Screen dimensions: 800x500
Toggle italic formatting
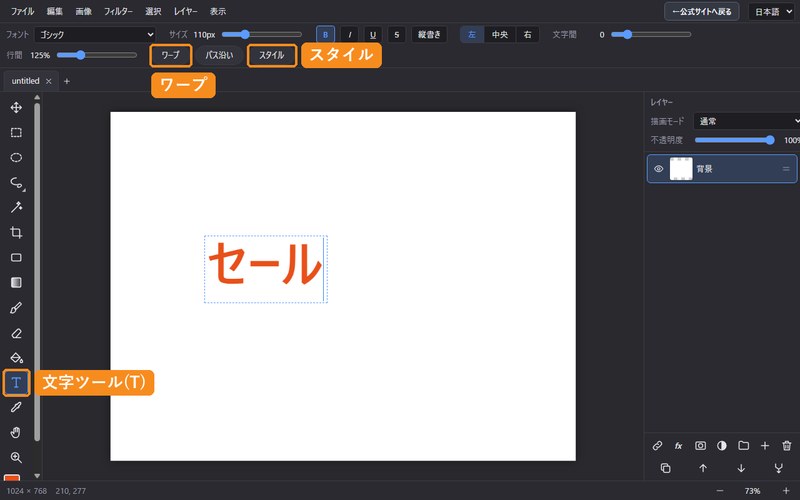[349, 35]
